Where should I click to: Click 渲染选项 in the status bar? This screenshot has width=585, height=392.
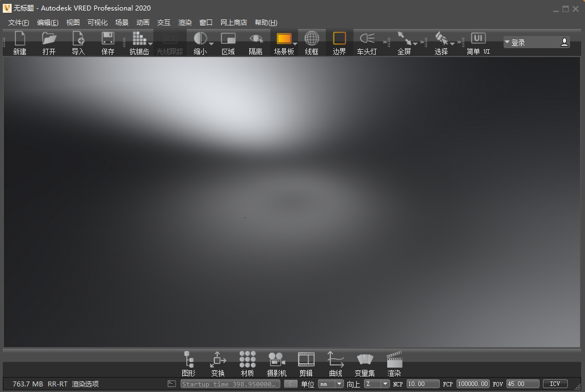[x=85, y=384]
